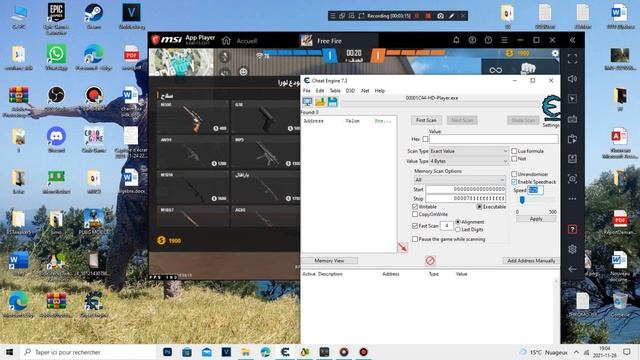Click the volume speaker icon in MSI App Player sidebar

point(572,79)
